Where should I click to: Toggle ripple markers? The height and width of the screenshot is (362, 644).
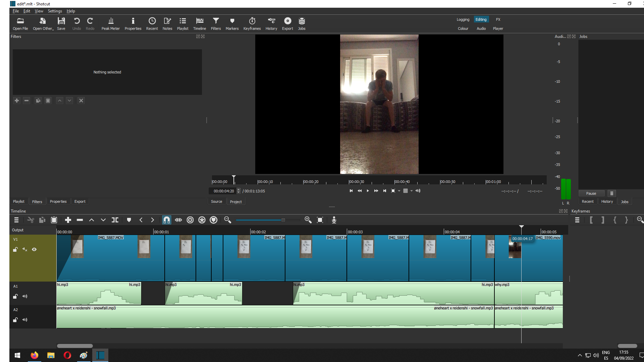pos(214,220)
